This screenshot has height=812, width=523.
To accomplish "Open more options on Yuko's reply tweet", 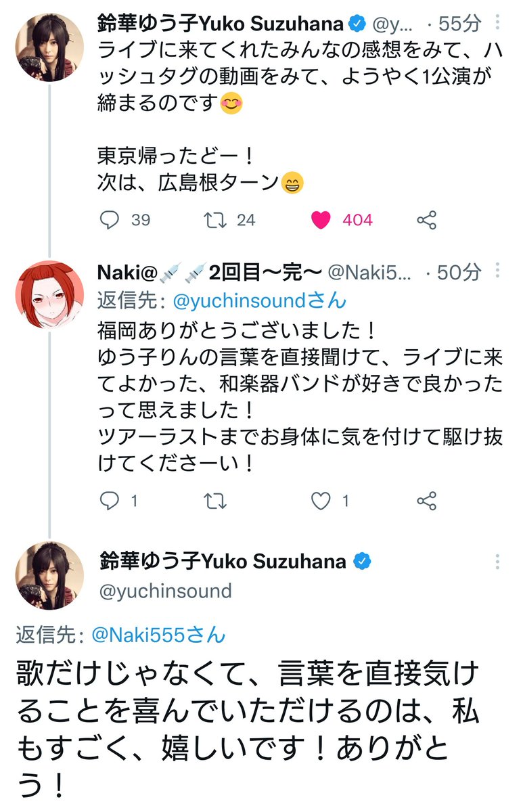I will pyautogui.click(x=499, y=562).
